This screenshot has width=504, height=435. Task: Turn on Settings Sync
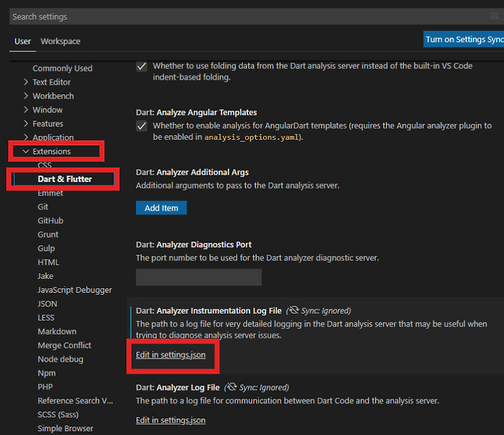point(464,39)
